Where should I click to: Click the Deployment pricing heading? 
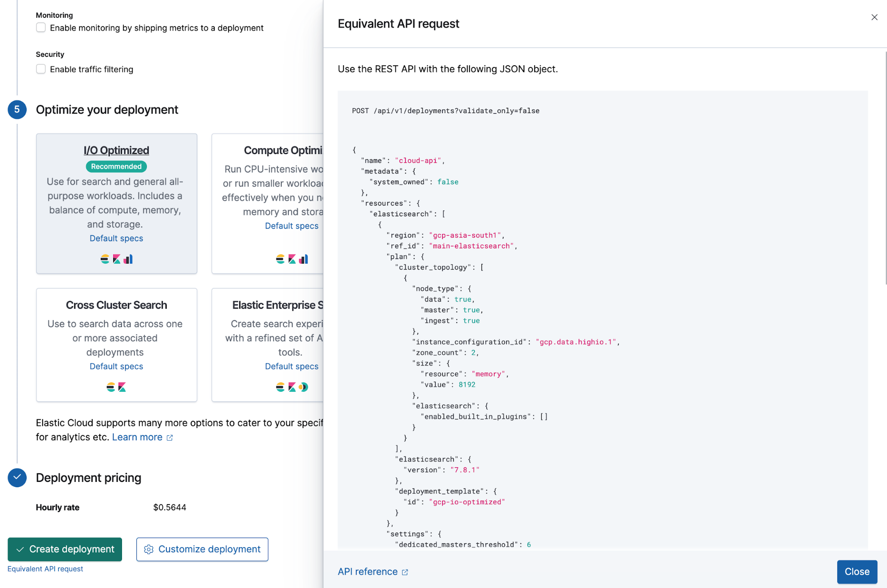pyautogui.click(x=88, y=478)
